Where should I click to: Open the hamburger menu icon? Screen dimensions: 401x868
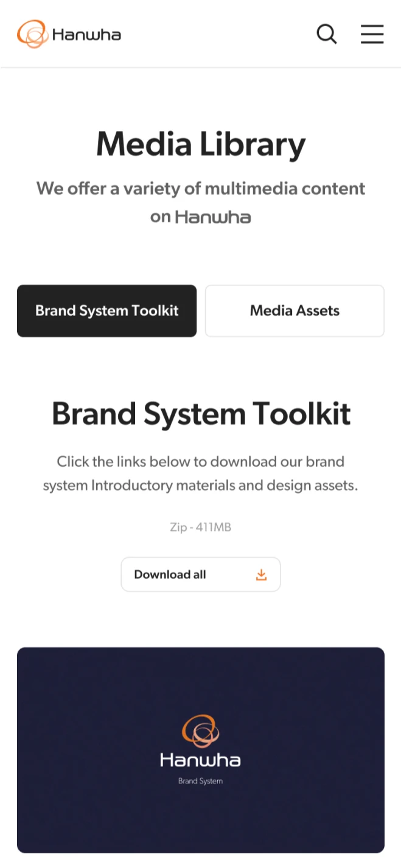(x=372, y=34)
